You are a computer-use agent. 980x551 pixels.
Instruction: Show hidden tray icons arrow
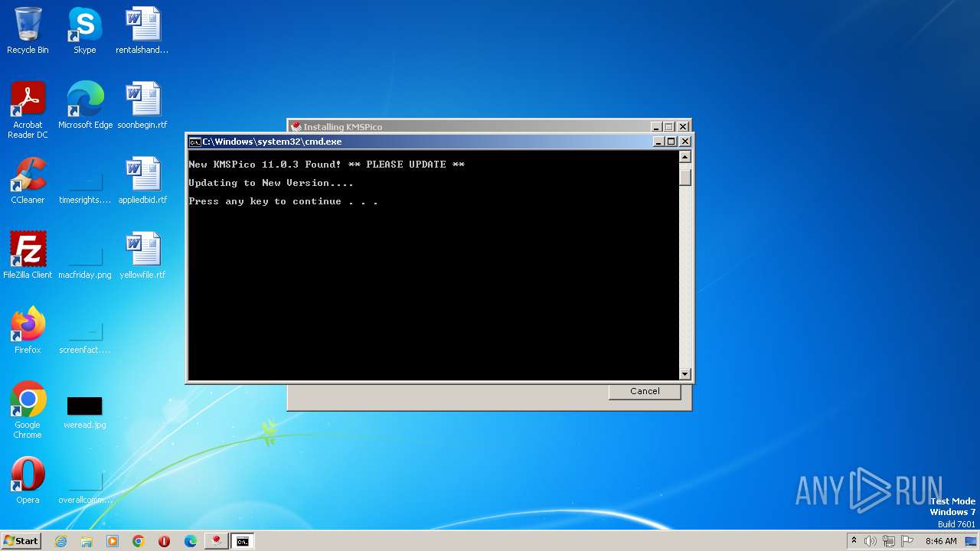click(x=854, y=541)
